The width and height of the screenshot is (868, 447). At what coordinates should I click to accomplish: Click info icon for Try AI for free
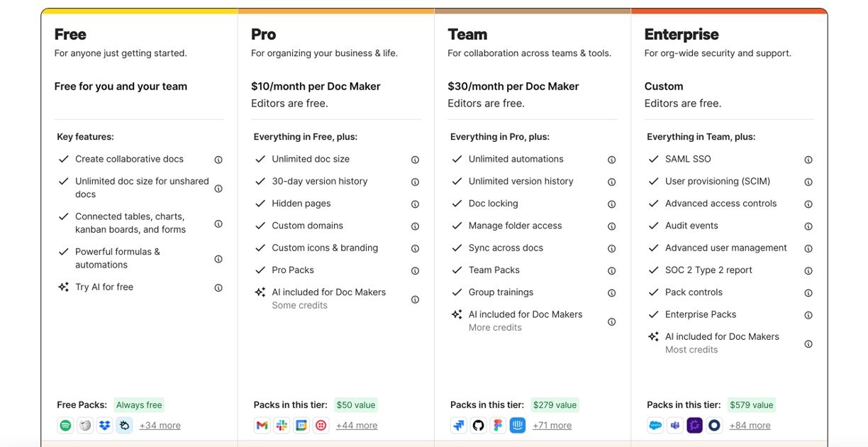click(x=218, y=287)
